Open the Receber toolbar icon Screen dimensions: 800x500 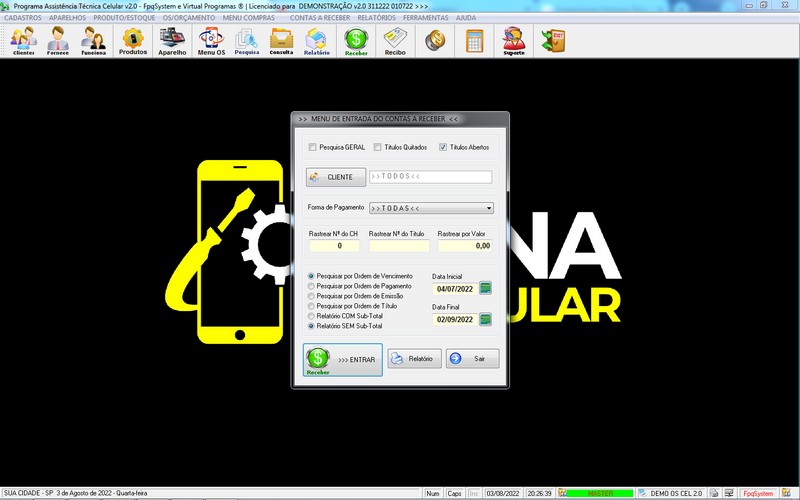pyautogui.click(x=356, y=41)
